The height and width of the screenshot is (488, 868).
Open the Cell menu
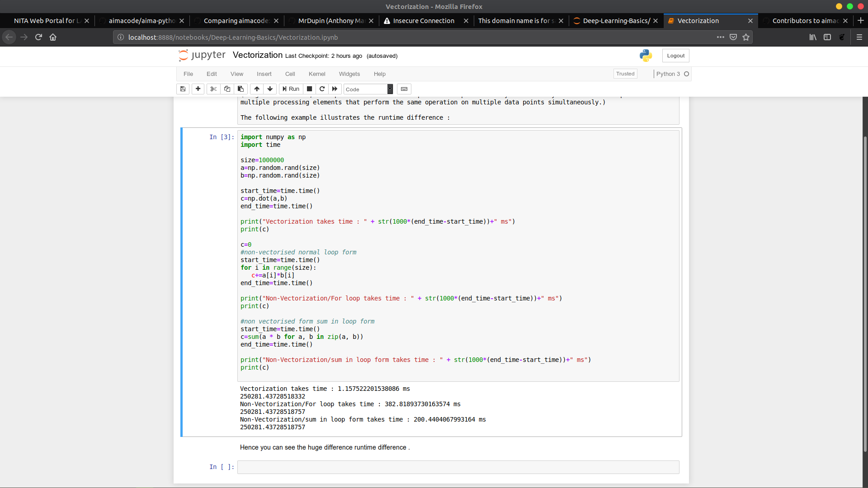(290, 74)
